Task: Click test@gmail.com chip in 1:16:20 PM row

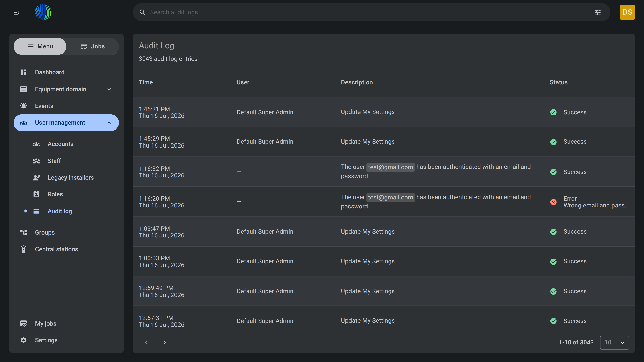Action: click(390, 197)
